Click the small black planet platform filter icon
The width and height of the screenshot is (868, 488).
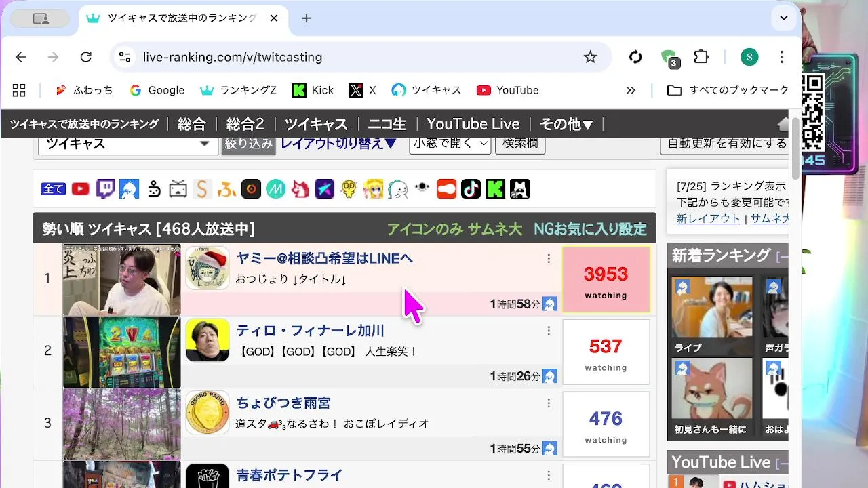coord(422,188)
